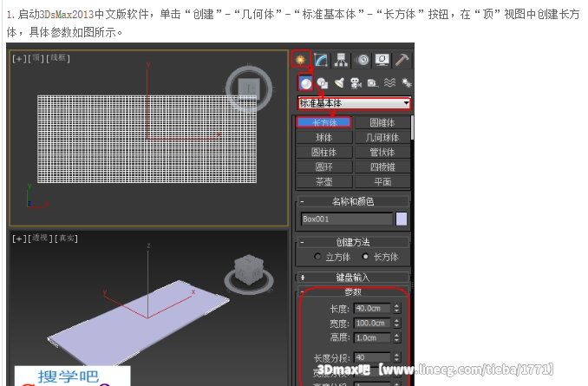Click the 高度 field showing 1.0cm
Image resolution: width=588 pixels, height=386 pixels.
pos(372,337)
